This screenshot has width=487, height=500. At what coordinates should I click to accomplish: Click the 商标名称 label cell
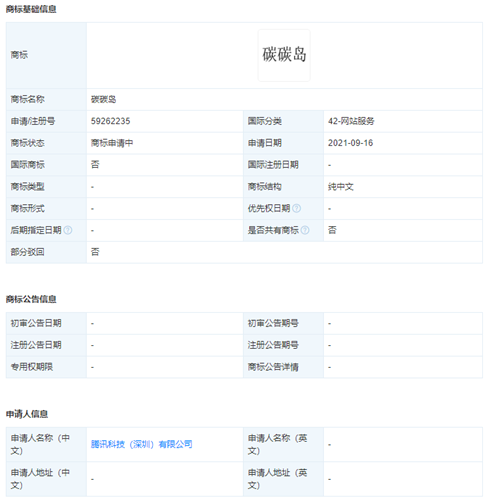point(46,99)
